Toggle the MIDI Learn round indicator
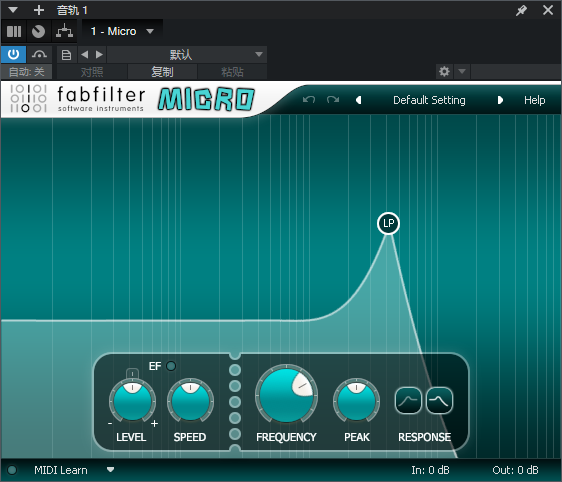The width and height of the screenshot is (562, 482). pos(12,470)
